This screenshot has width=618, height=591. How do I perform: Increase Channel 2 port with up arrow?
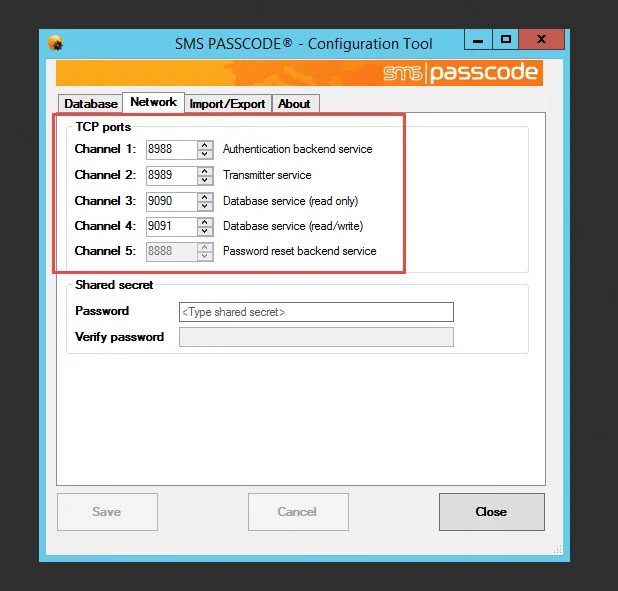pos(205,171)
